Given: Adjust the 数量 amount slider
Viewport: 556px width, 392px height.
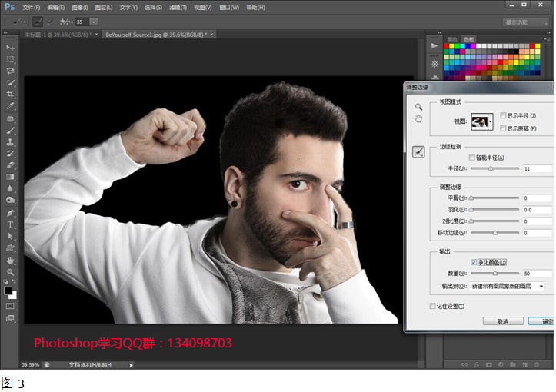Looking at the screenshot, I should click(494, 274).
